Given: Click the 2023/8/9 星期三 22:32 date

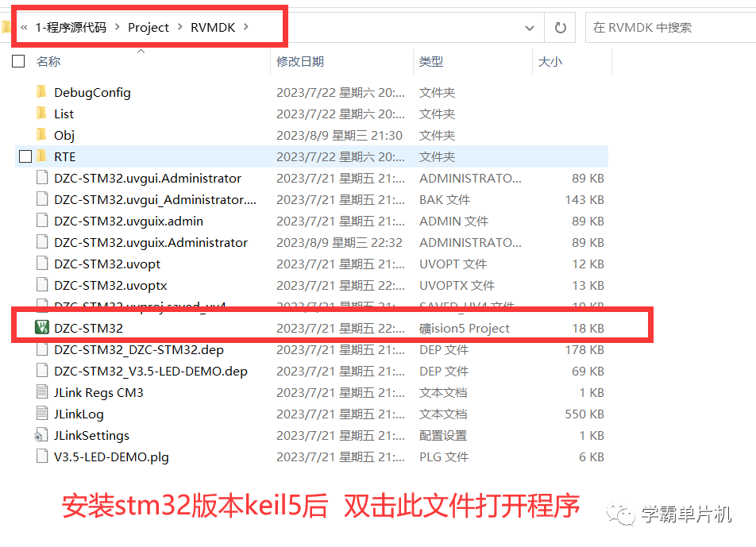Looking at the screenshot, I should 339,242.
